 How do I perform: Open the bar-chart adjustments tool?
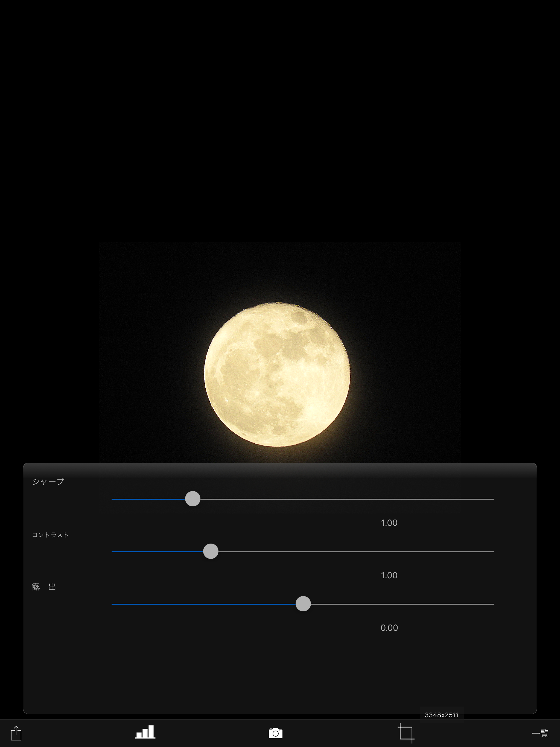coord(145,732)
